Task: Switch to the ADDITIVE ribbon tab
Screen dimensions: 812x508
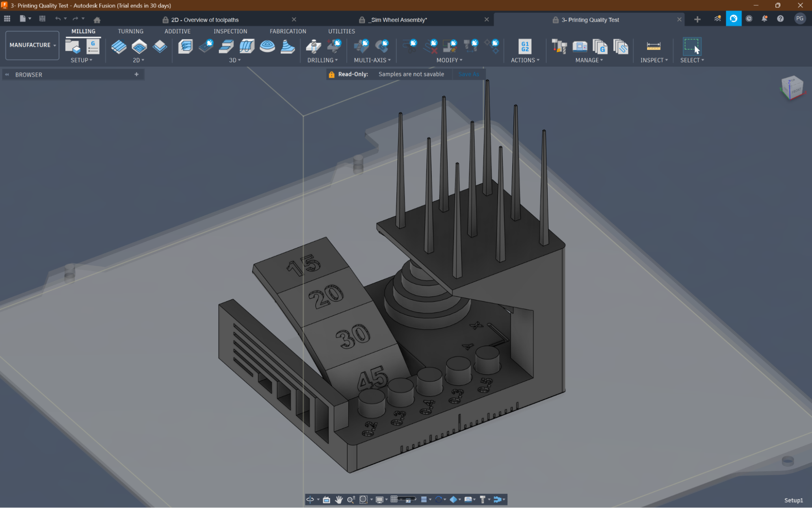Action: click(x=178, y=31)
